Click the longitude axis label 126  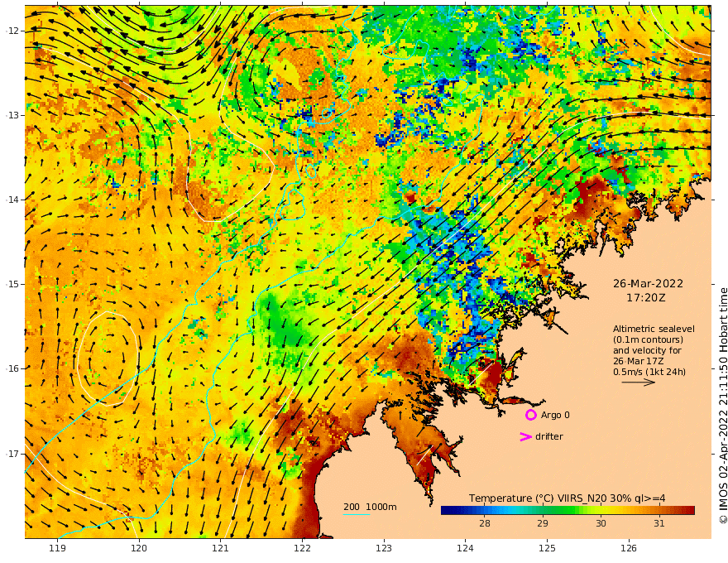pyautogui.click(x=629, y=549)
